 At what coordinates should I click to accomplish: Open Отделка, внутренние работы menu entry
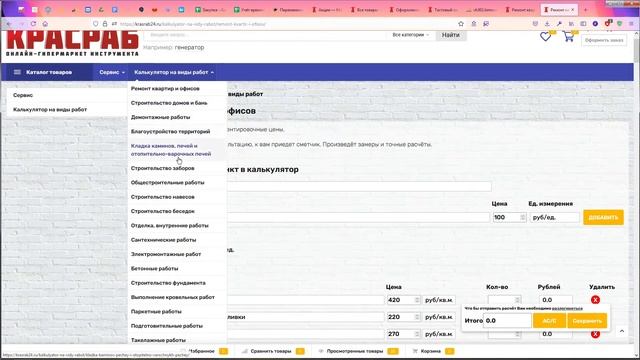(169, 225)
